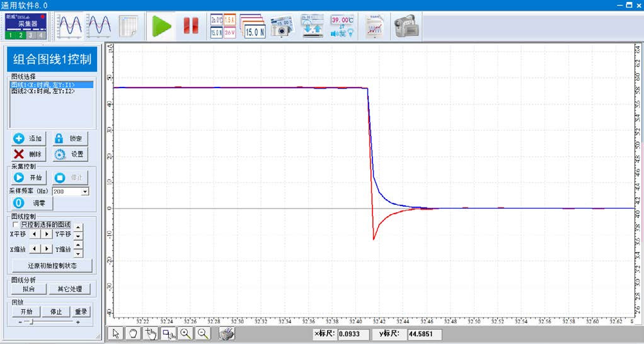This screenshot has height=344, width=644.
Task: Open the video camera recording tool
Action: coord(406,26)
